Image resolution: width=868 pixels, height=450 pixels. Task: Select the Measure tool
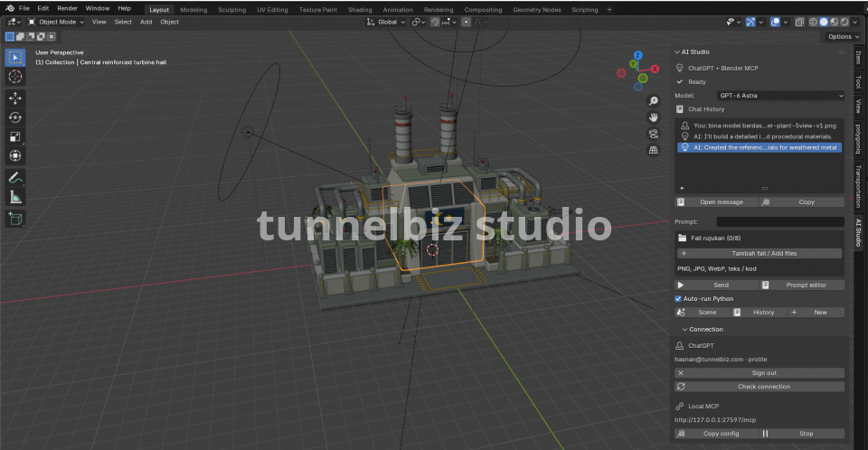[x=15, y=197]
